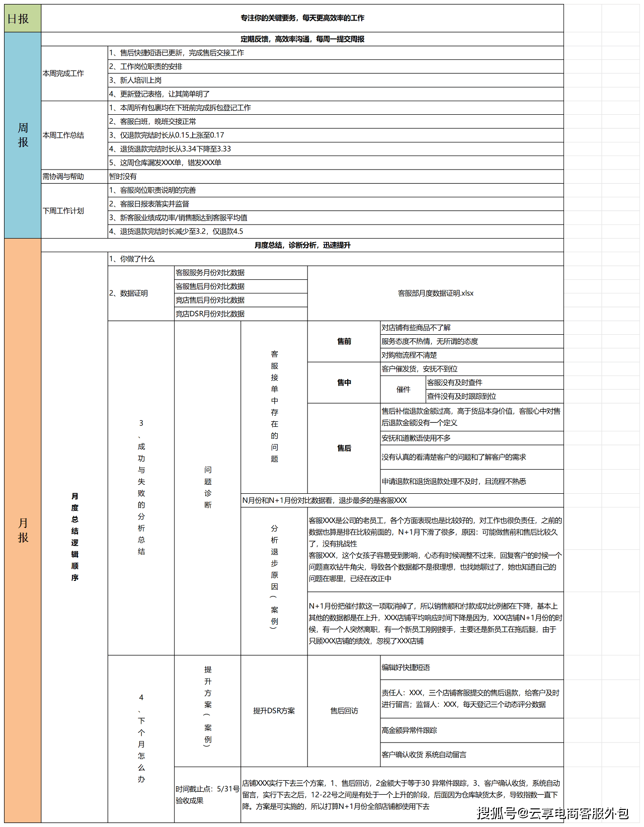Click row 申请退款和退货退款处理不及时
The width and height of the screenshot is (644, 827).
(472, 481)
